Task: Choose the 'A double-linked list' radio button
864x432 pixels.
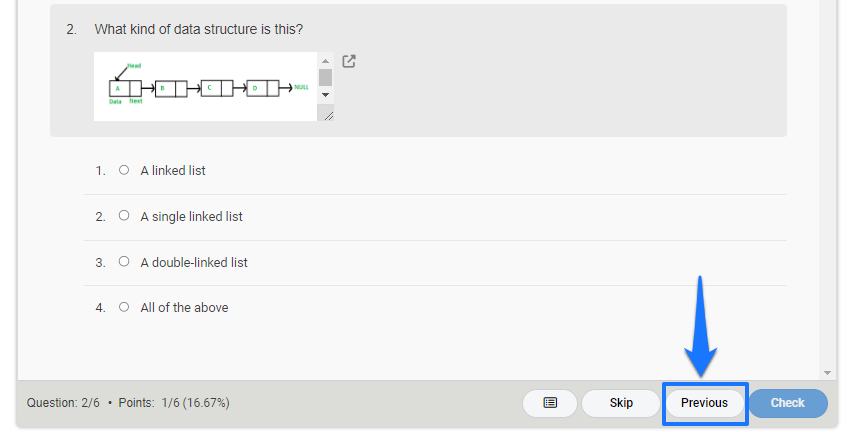Action: tap(124, 261)
